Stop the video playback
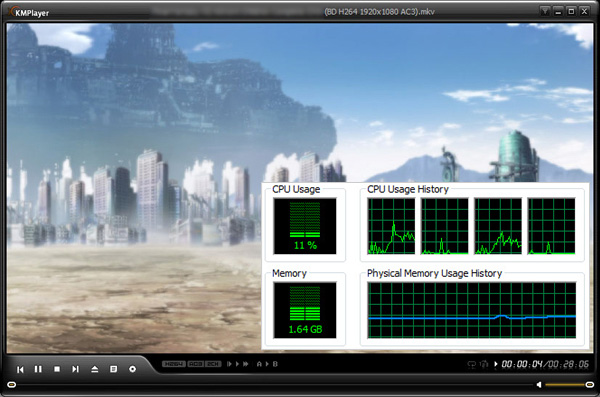 [57, 369]
